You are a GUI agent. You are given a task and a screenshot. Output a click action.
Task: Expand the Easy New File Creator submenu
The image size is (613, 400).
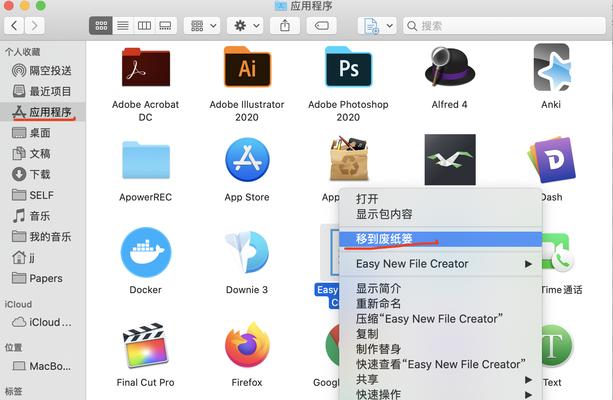(x=440, y=264)
